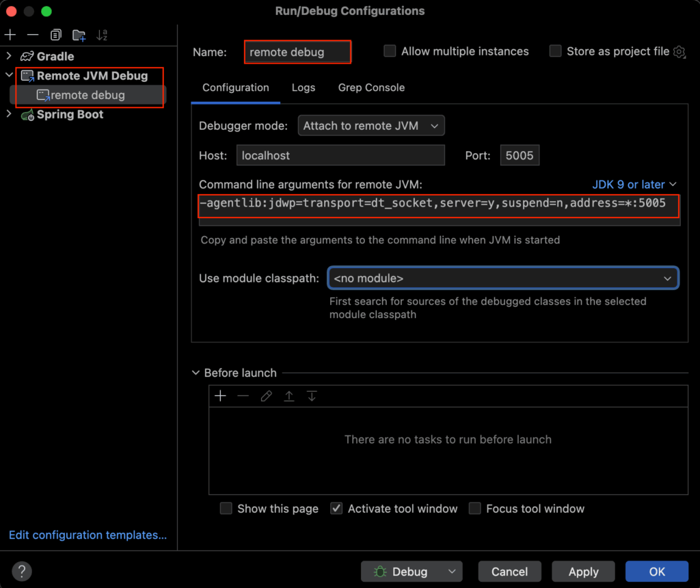Image resolution: width=700 pixels, height=588 pixels.
Task: Open project file storage gear settings
Action: click(679, 52)
